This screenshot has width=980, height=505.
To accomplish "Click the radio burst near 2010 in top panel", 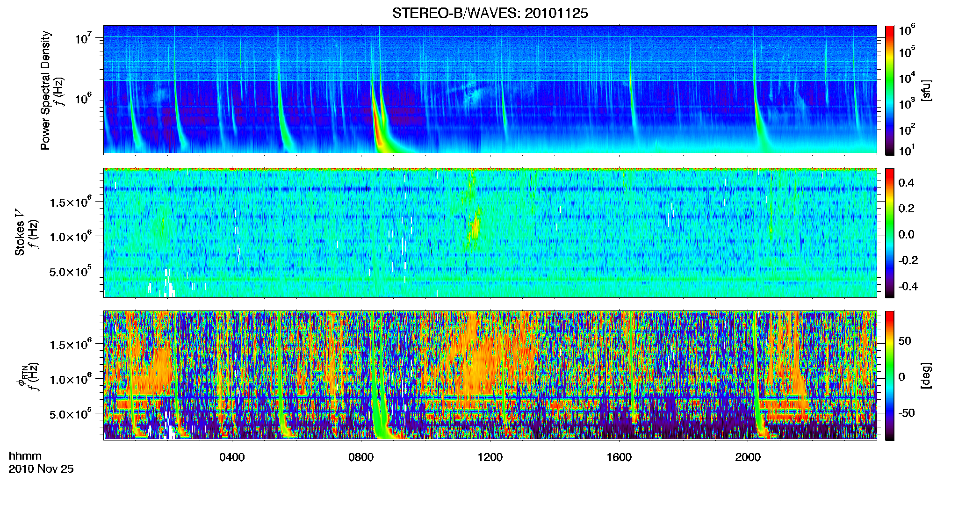I will [x=758, y=122].
